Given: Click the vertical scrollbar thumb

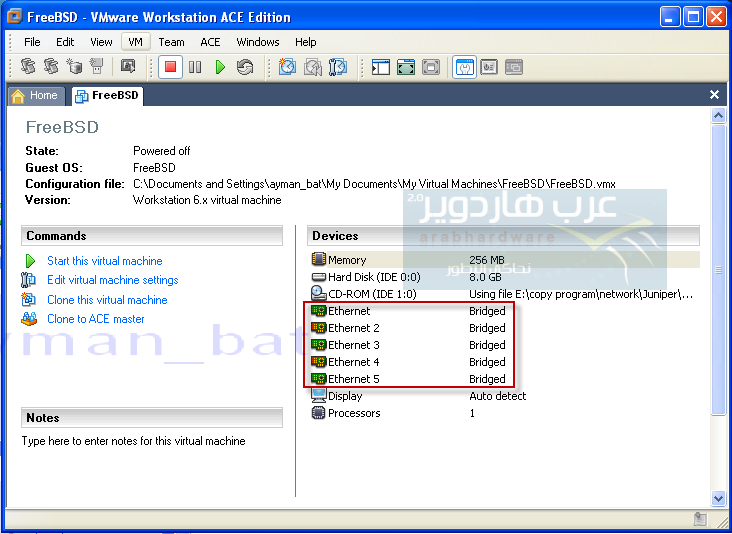Looking at the screenshot, I should [x=718, y=269].
